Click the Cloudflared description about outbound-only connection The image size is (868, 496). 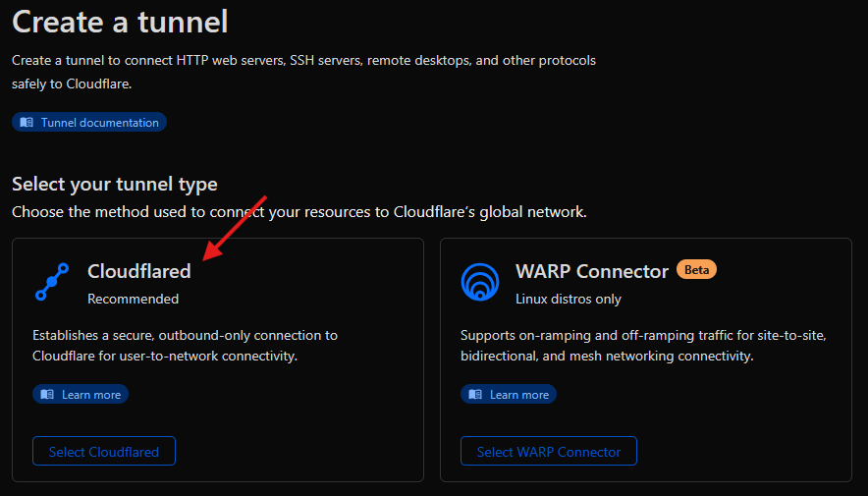[x=185, y=346]
